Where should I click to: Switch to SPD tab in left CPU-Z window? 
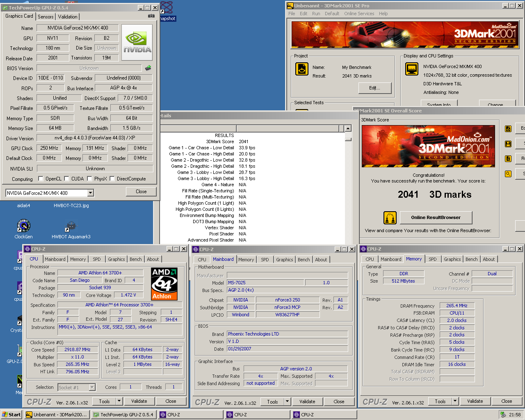(96, 259)
